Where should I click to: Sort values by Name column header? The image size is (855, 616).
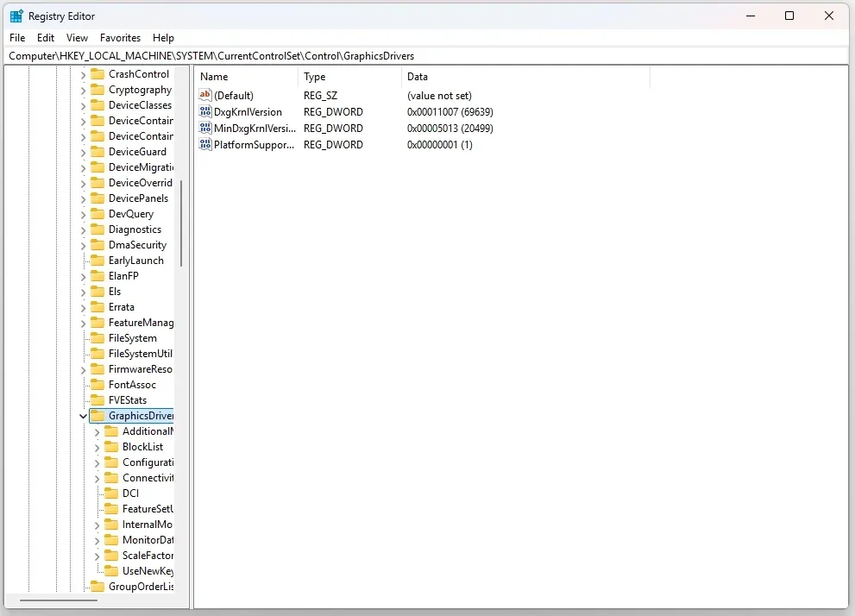[246, 76]
